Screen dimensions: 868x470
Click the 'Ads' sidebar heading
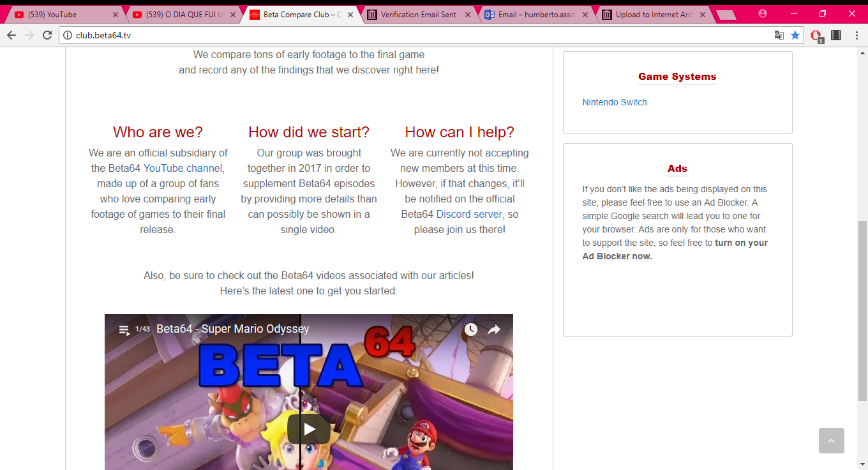[677, 169]
